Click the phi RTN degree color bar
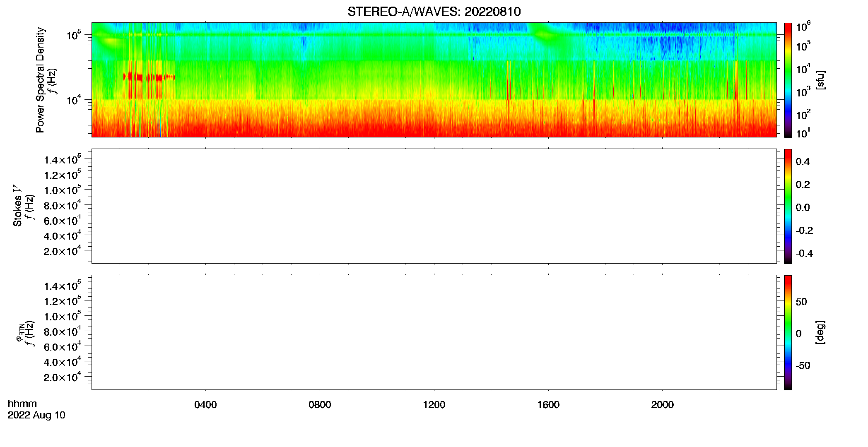This screenshot has width=868, height=447. click(788, 332)
